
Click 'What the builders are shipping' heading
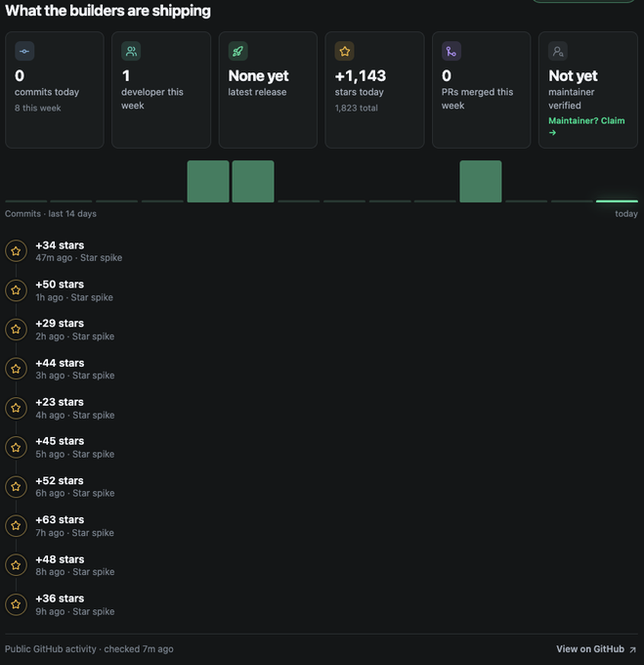click(107, 11)
